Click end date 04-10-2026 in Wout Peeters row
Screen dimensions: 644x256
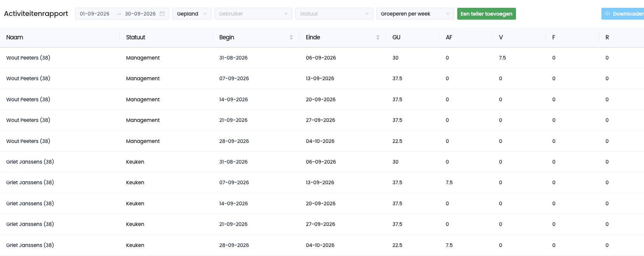(x=320, y=141)
